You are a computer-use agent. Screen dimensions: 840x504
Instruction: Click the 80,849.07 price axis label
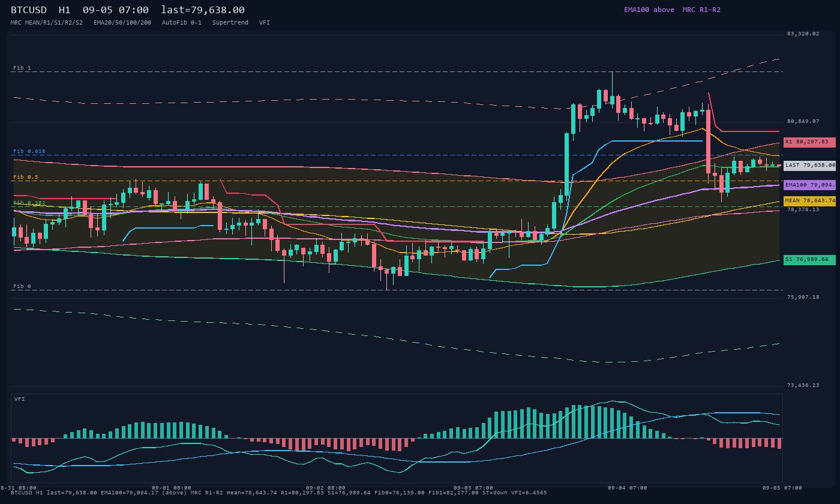pos(803,121)
